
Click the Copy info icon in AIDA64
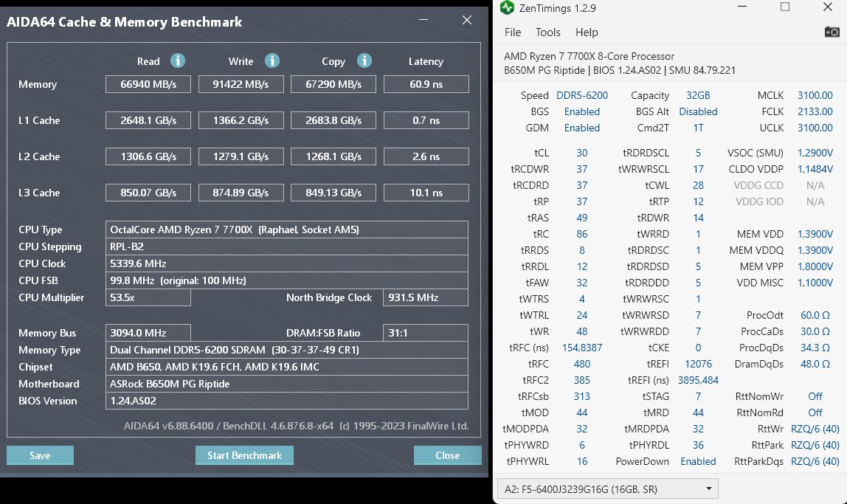(x=364, y=61)
